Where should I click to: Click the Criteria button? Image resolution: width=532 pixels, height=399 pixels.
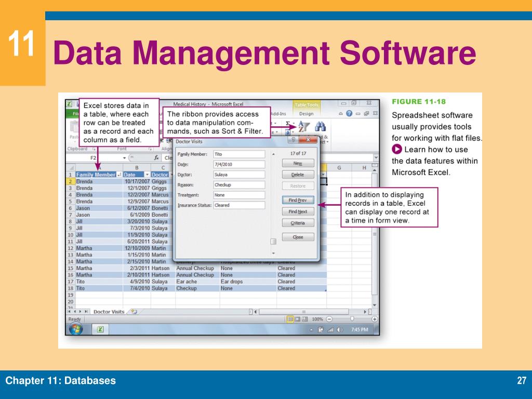pos(298,223)
